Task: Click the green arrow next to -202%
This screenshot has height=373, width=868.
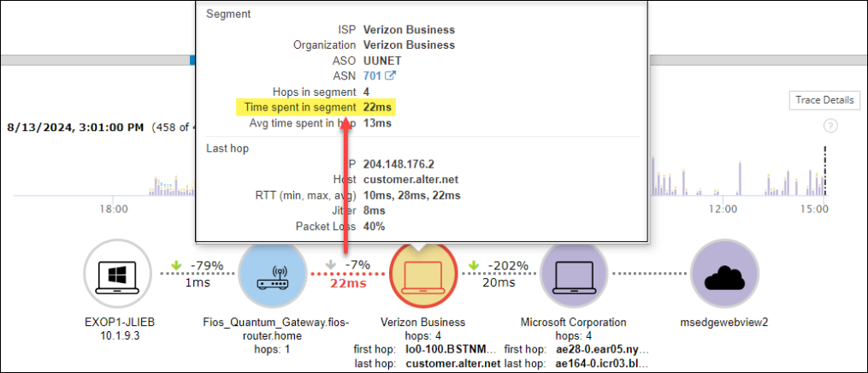Action: click(476, 265)
